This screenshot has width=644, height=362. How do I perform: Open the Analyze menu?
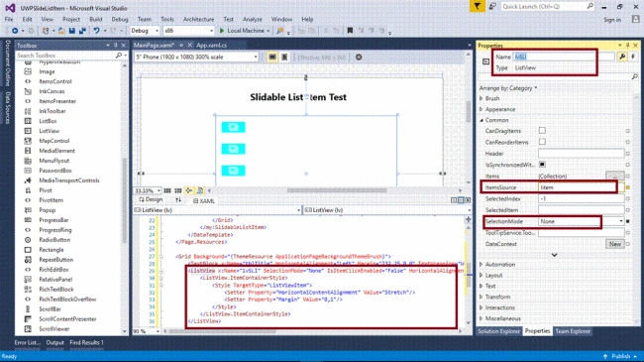(253, 19)
